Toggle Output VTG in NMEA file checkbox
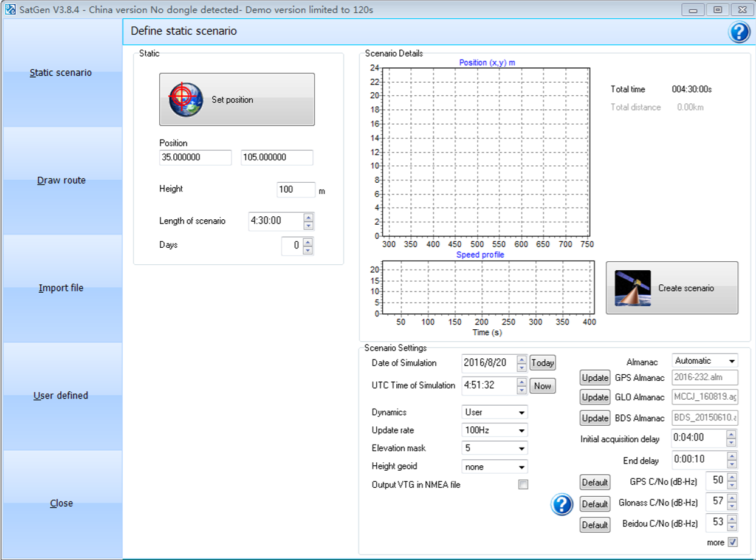 click(523, 484)
